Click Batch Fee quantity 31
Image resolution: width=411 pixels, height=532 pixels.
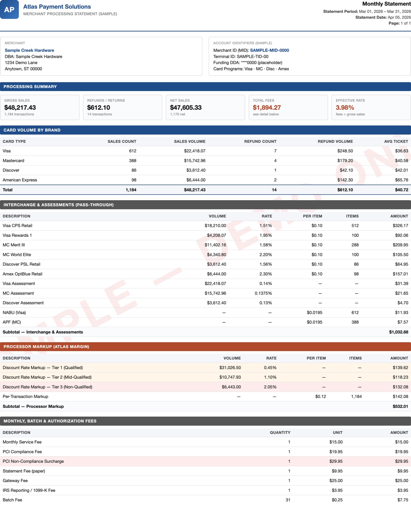[288, 500]
